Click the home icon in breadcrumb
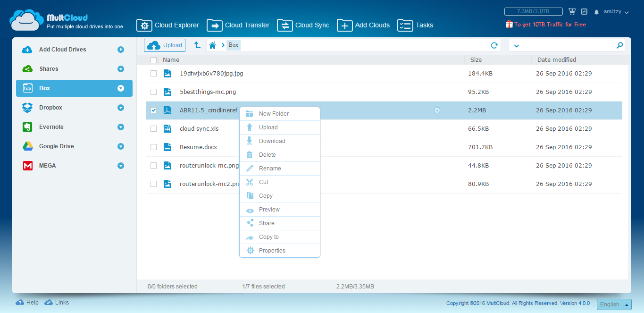 click(x=213, y=45)
